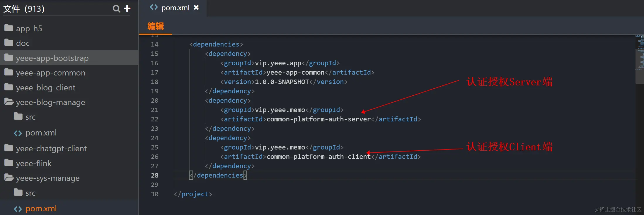
Task: Click line number 14 in the gutter
Action: coord(154,44)
